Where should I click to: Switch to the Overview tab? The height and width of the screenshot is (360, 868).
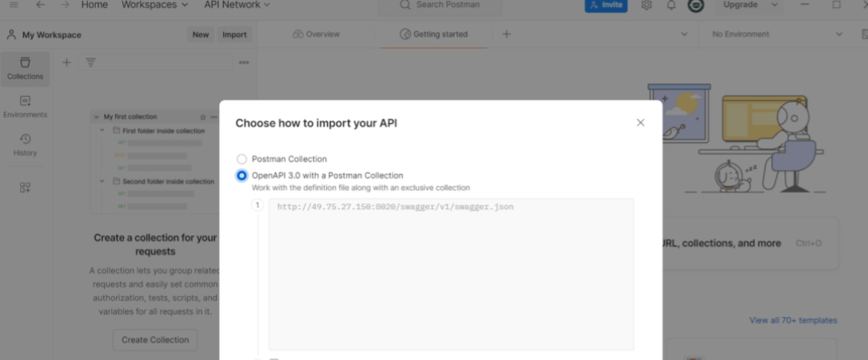(x=317, y=34)
